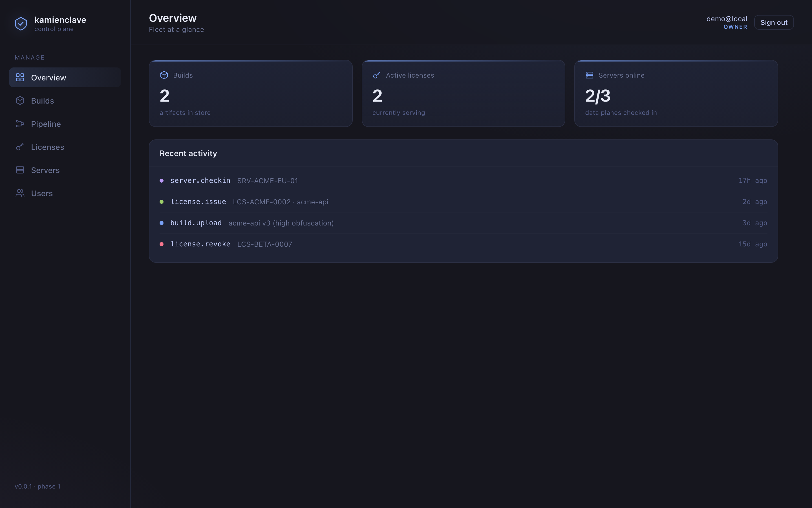Click the Servers rack icon in sidebar
The image size is (812, 508).
coord(20,170)
